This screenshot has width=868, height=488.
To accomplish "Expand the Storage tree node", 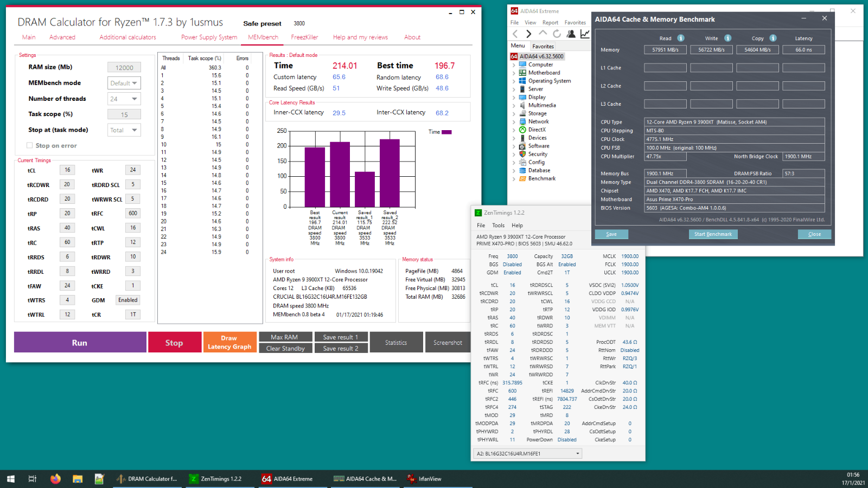I will click(514, 113).
